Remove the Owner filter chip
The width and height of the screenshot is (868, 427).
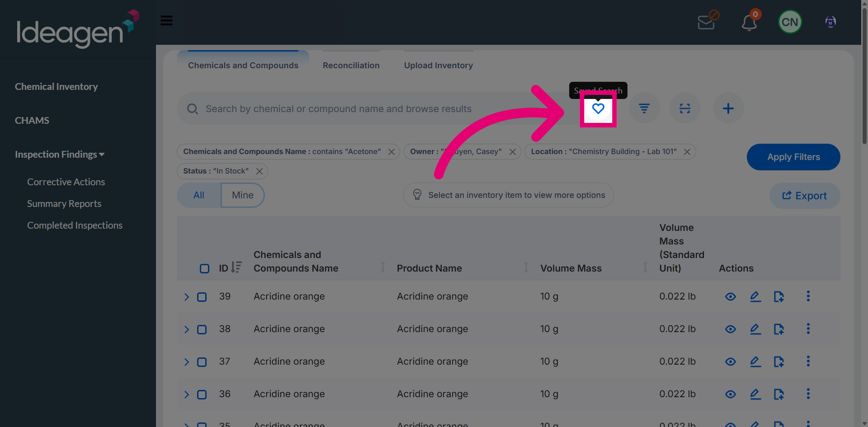click(x=513, y=152)
